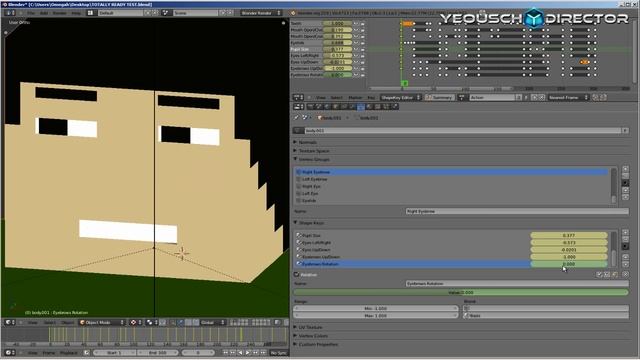The width and height of the screenshot is (640, 360).
Task: Open the Frame menu in timeline
Action: pyautogui.click(x=49, y=353)
